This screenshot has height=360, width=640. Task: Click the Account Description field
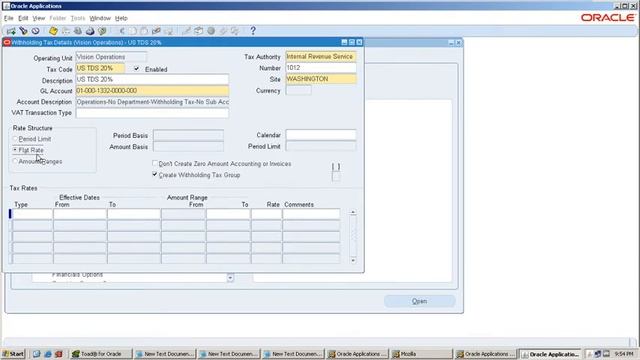pyautogui.click(x=152, y=102)
